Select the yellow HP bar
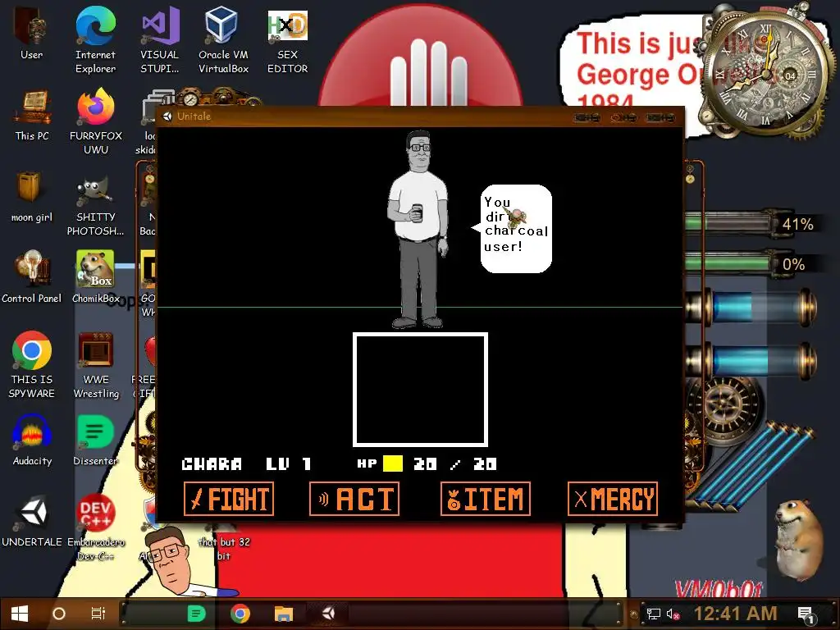This screenshot has height=630, width=840. pos(393,463)
